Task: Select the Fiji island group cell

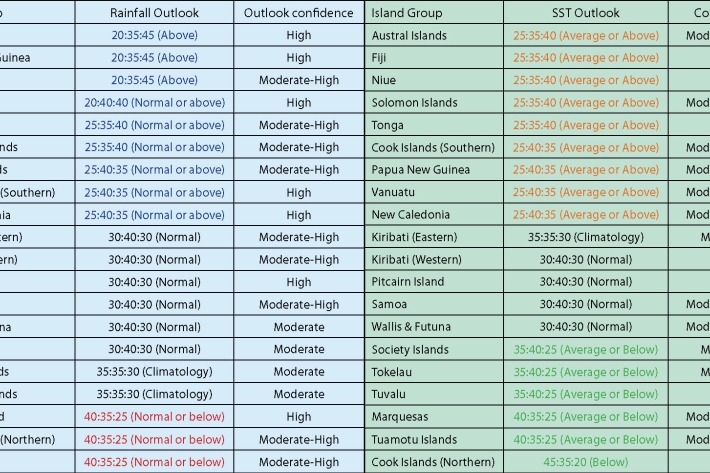Action: [378, 58]
